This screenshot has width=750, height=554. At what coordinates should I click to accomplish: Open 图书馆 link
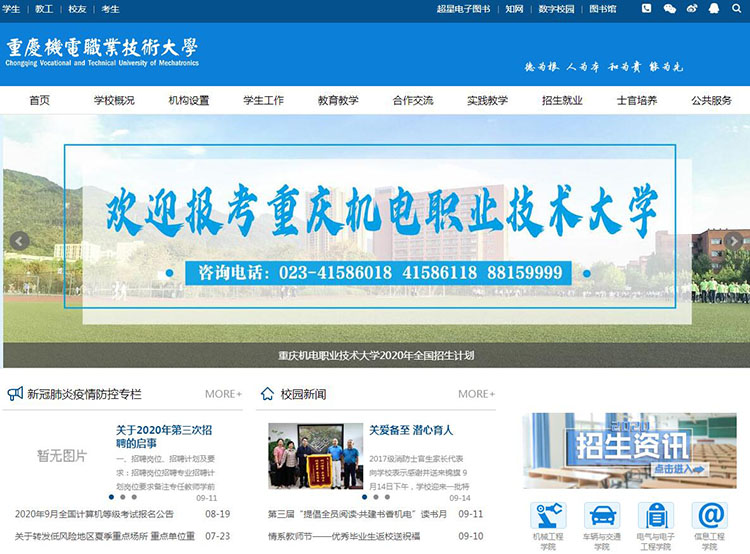pos(603,9)
